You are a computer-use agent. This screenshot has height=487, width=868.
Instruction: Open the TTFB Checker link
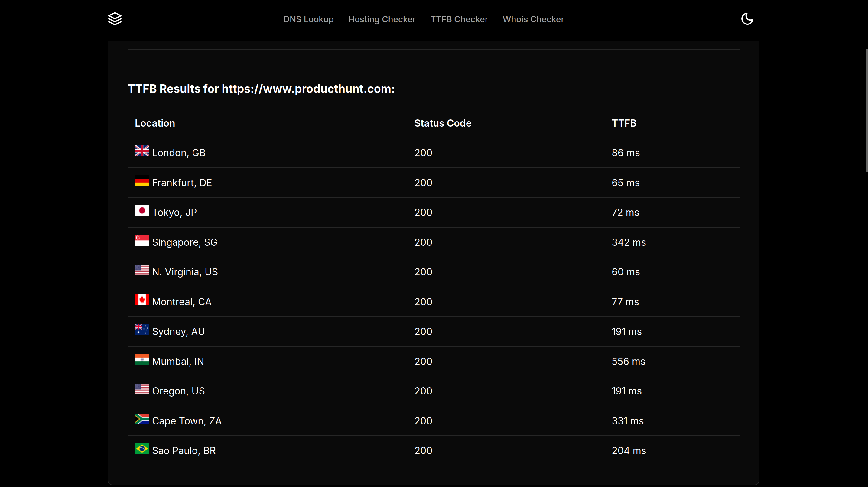[459, 19]
